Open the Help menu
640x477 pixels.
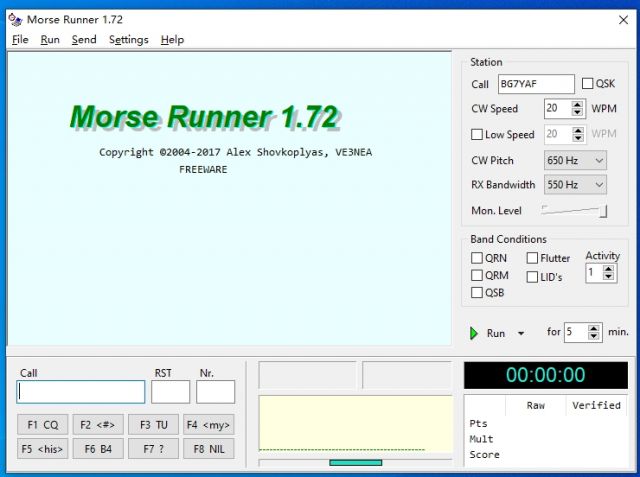click(x=172, y=40)
